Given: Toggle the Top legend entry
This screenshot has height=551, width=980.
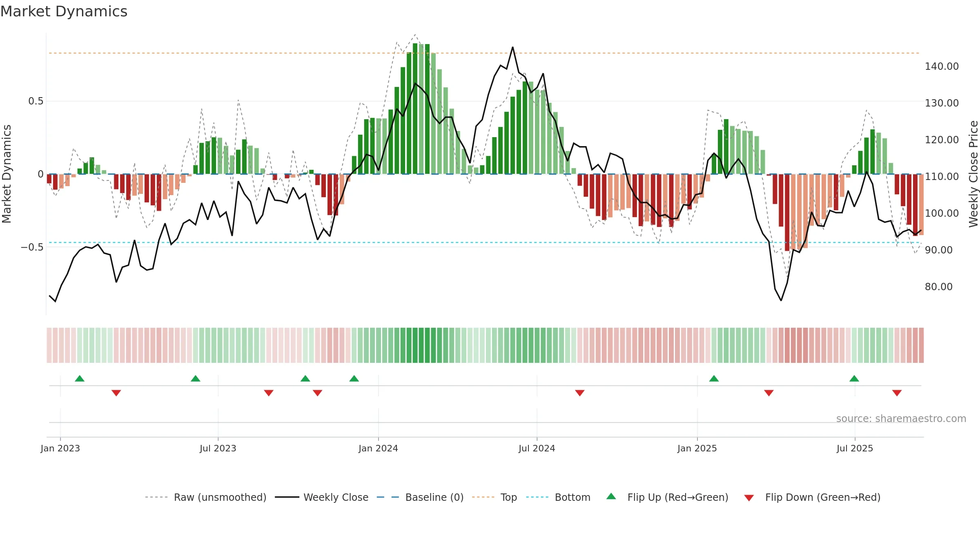Looking at the screenshot, I should pyautogui.click(x=494, y=497).
